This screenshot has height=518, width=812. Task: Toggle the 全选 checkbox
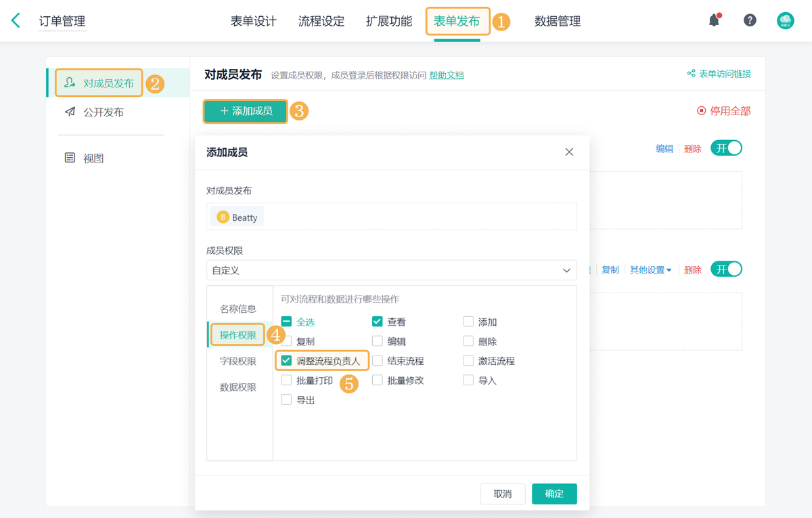coord(286,322)
